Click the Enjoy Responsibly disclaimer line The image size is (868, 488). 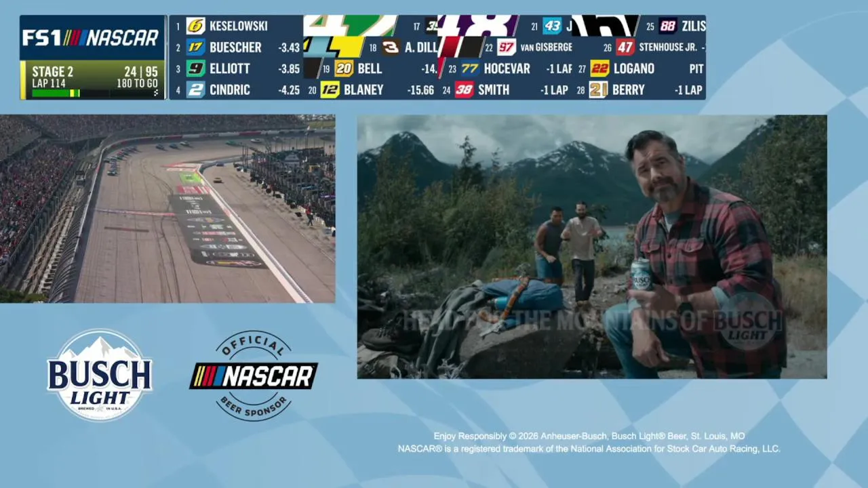tap(589, 436)
